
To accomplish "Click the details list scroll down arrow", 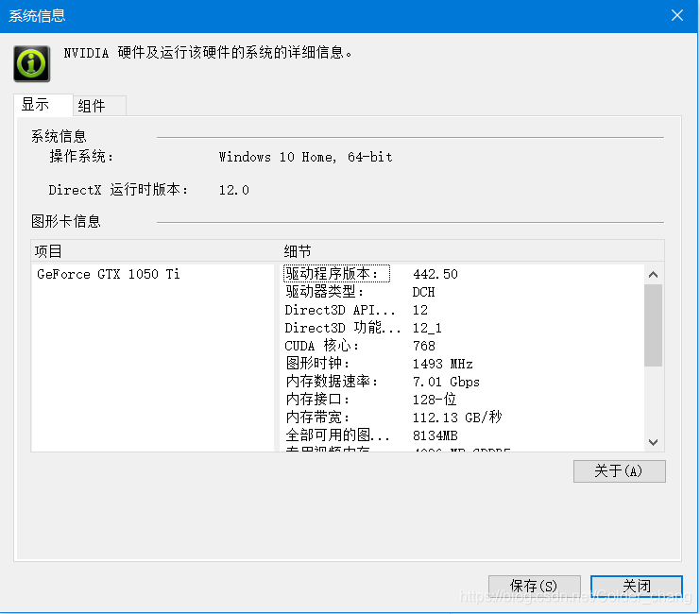I will click(x=653, y=442).
